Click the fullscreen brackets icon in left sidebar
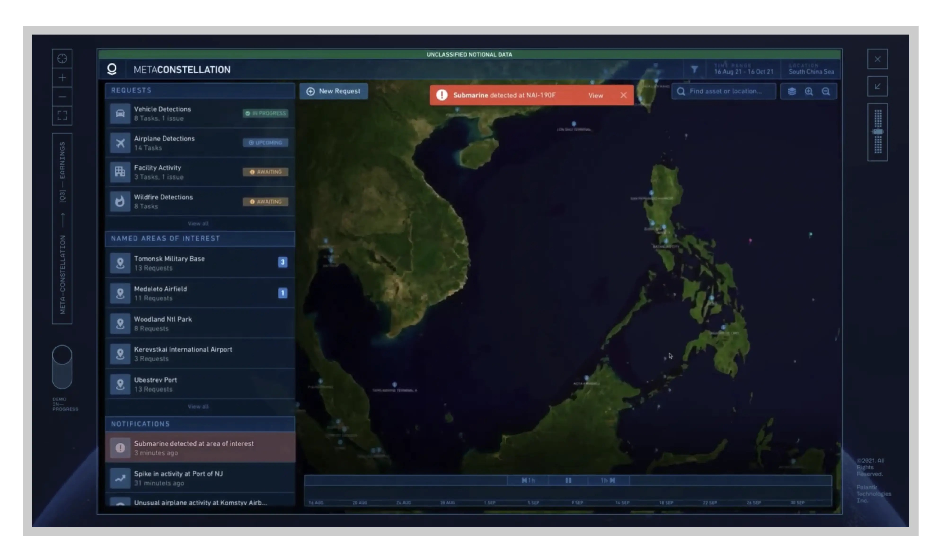The height and width of the screenshot is (560, 945). coord(62,115)
